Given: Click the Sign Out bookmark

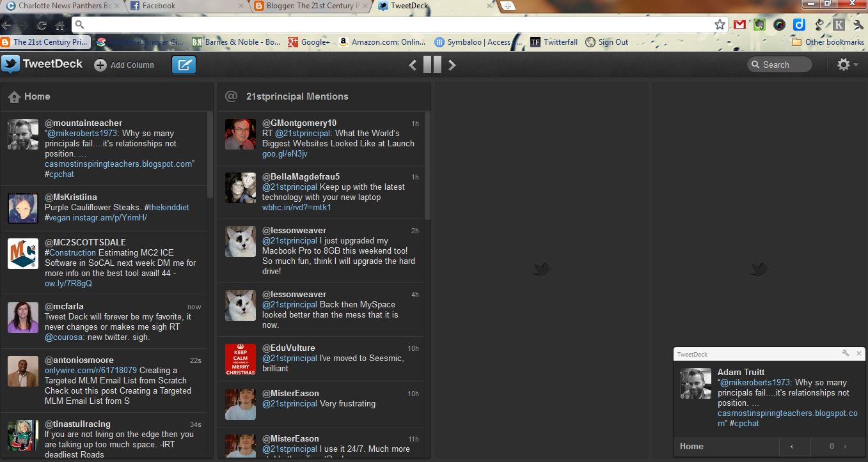Looking at the screenshot, I should click(606, 42).
